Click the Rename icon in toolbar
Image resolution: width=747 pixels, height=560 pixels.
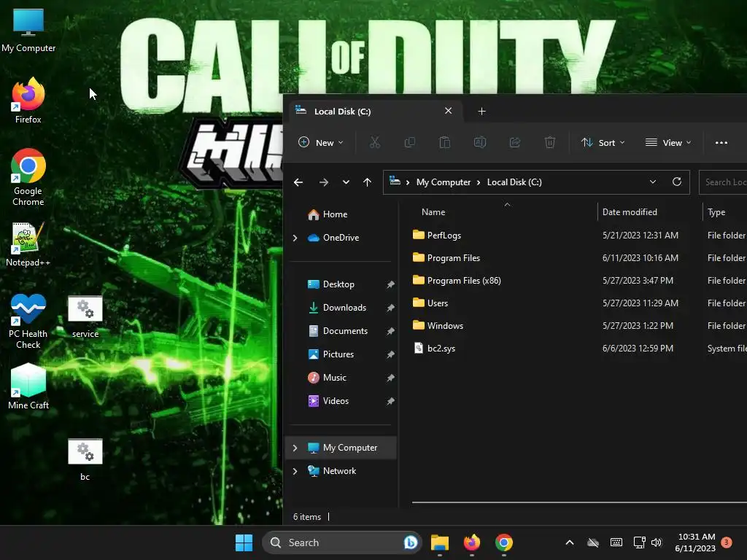[x=480, y=142]
